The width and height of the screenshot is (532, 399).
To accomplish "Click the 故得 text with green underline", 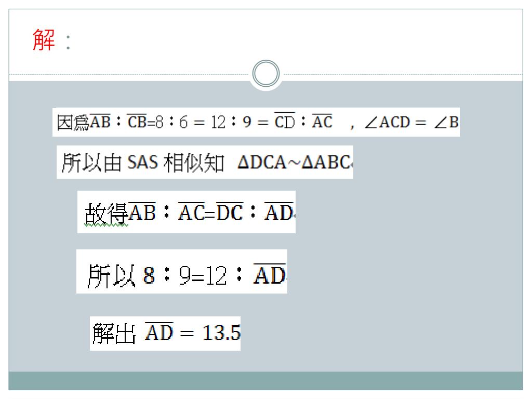I will pos(106,214).
